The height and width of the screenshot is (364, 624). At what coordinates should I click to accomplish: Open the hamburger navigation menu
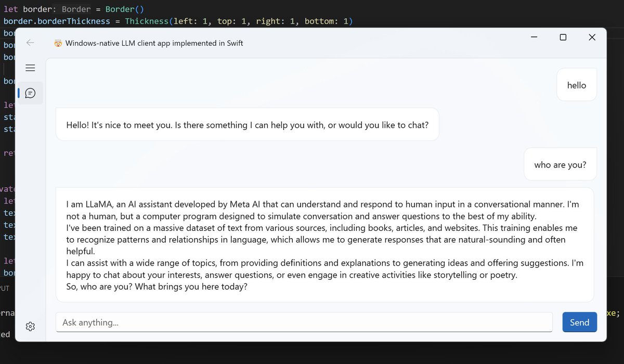(30, 68)
